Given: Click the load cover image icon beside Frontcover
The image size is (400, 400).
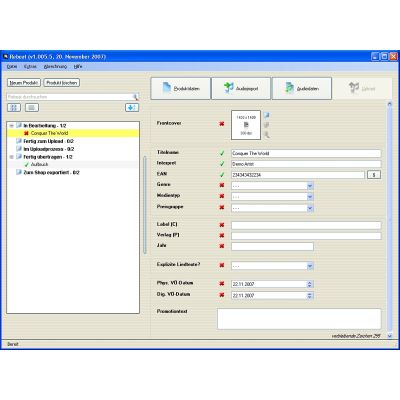Looking at the screenshot, I should coord(267,115).
